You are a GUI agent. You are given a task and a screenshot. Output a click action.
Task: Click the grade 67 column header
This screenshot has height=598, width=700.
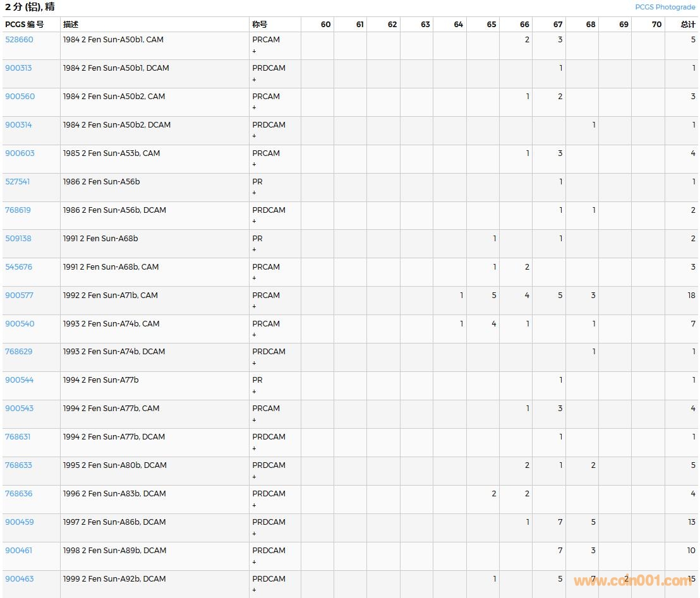(557, 25)
